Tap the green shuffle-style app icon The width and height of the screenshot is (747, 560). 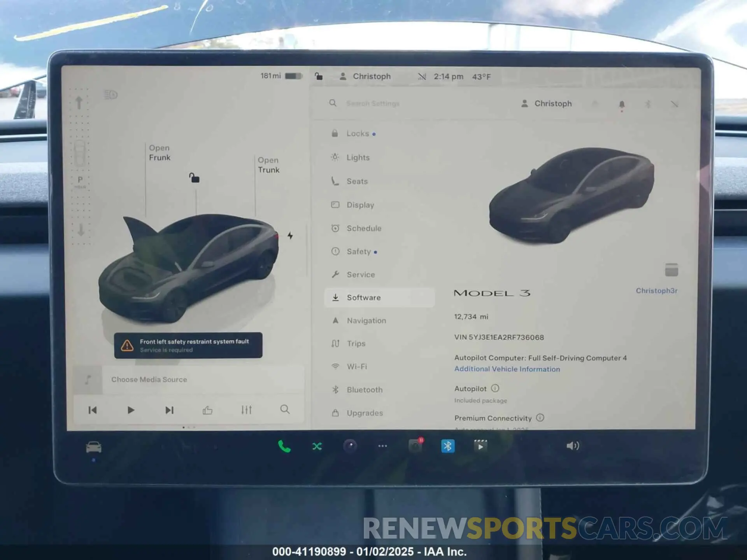point(317,446)
